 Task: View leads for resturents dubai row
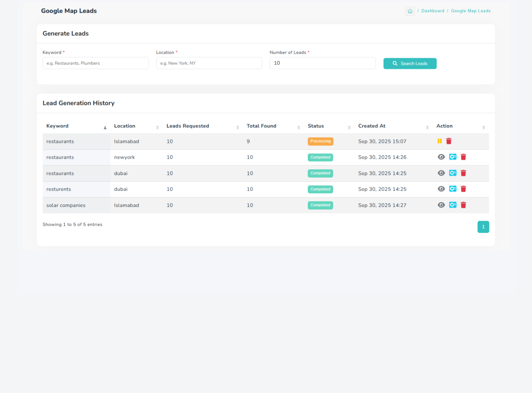441,189
